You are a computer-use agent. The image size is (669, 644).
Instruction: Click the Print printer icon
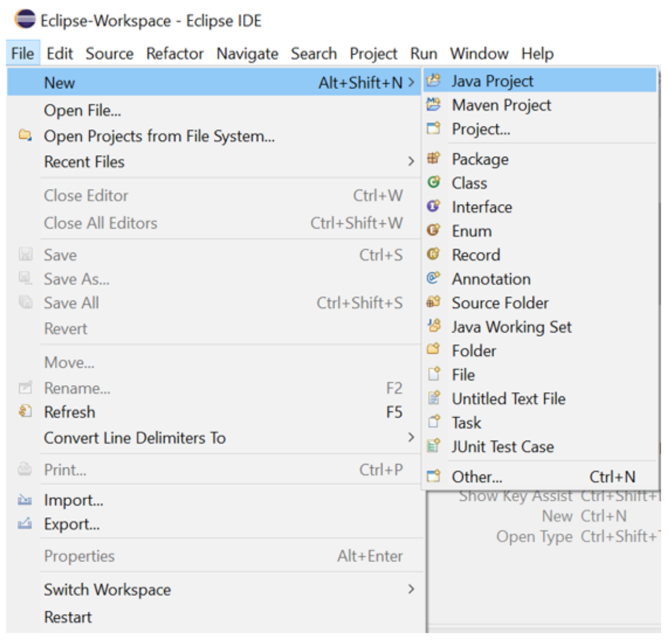pyautogui.click(x=25, y=469)
